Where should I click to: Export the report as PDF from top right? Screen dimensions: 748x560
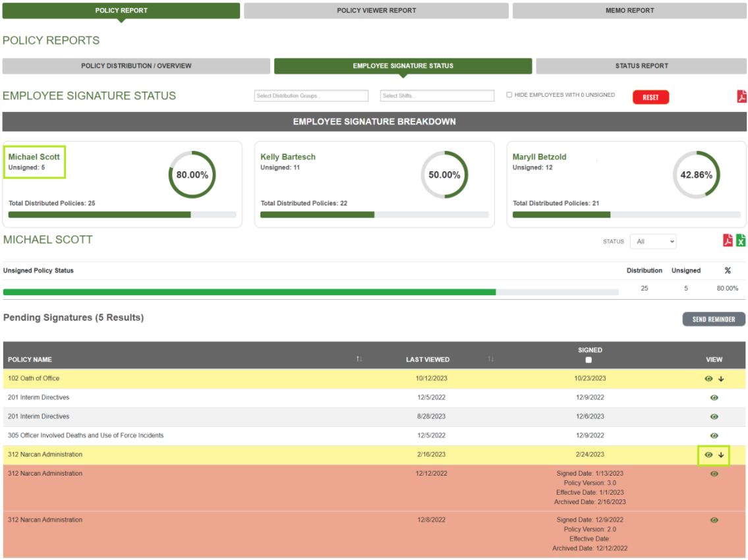pos(742,96)
